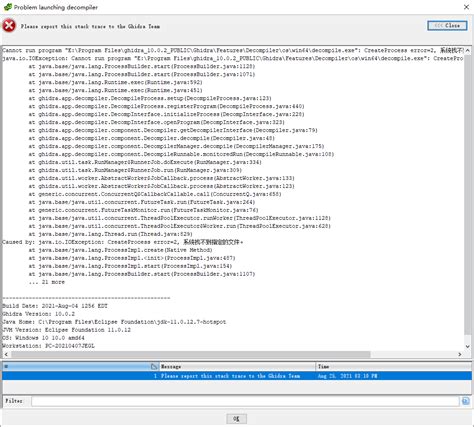Click stack trace scroll-up arrow
Screen dimensions: 474x427
pyautogui.click(x=467, y=50)
